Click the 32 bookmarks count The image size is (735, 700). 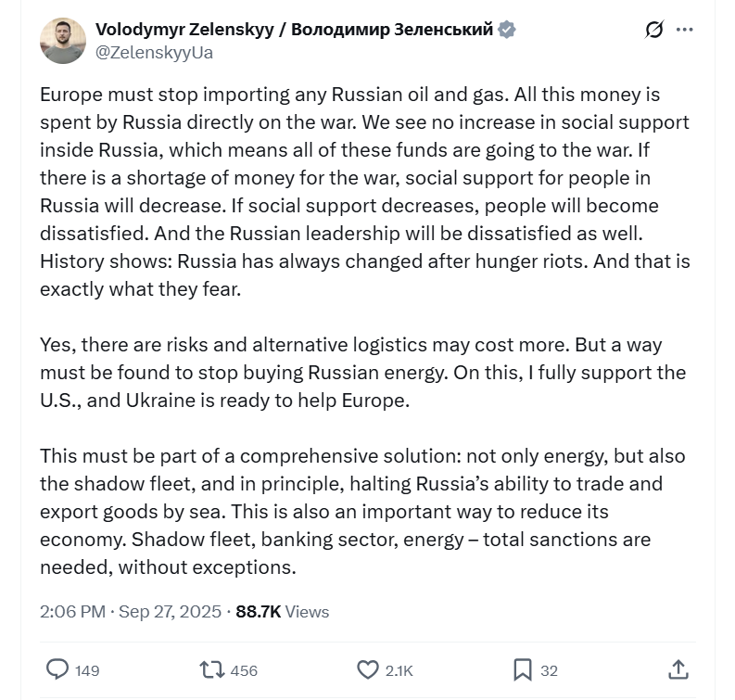549,670
